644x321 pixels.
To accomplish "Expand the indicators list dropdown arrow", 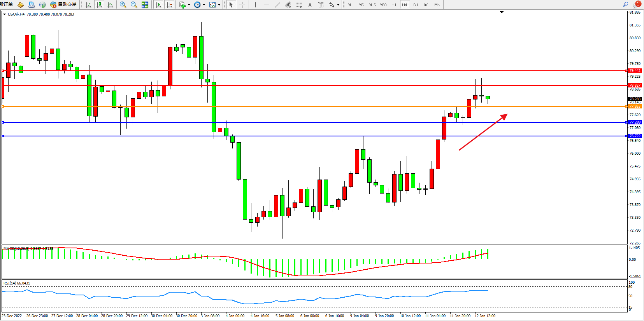I will click(189, 5).
